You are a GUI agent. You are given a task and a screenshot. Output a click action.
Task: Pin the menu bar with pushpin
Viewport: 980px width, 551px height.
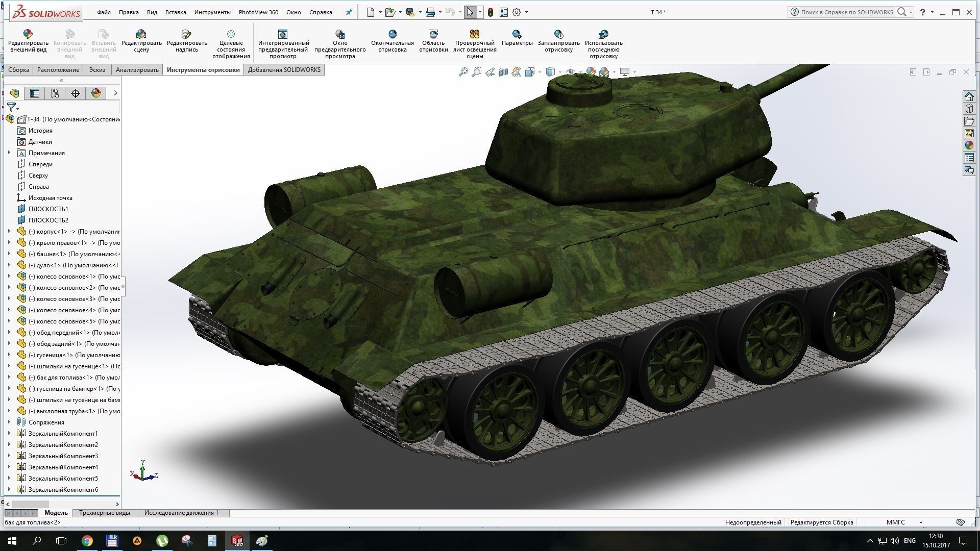tap(349, 12)
